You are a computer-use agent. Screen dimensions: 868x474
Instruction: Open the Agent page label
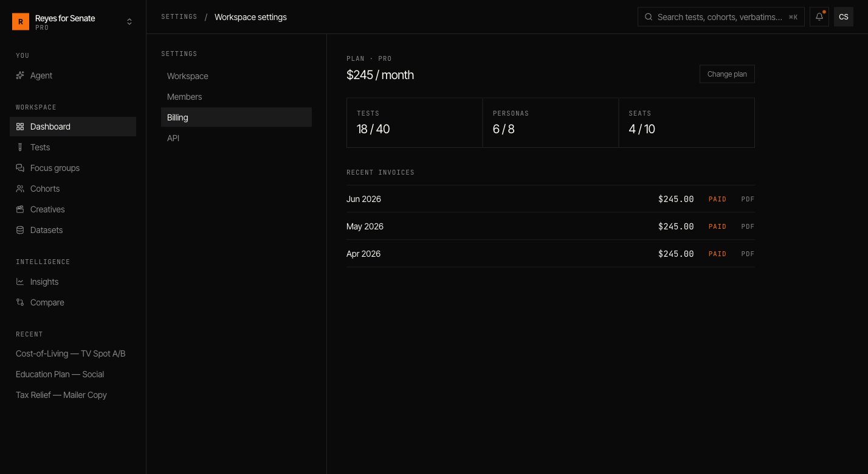pyautogui.click(x=41, y=75)
